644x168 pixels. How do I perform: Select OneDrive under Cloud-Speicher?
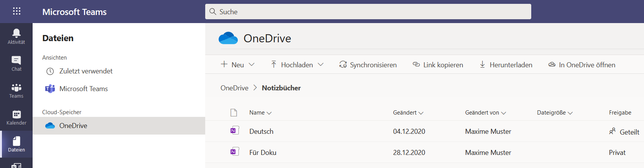[119, 126]
